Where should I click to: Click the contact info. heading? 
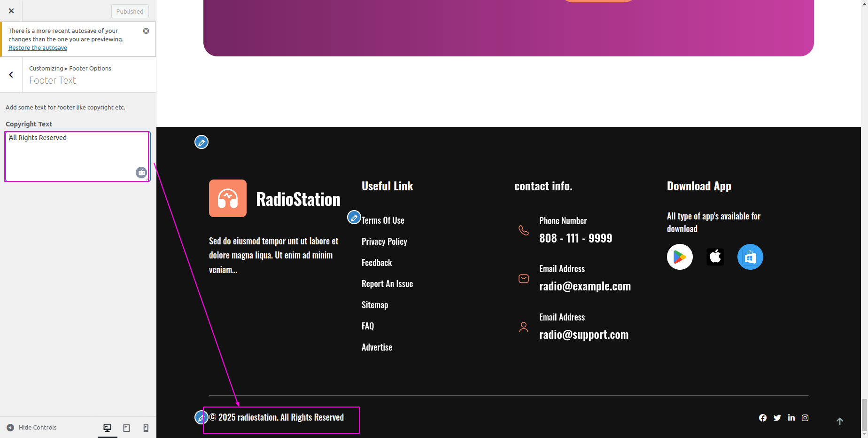pos(543,186)
